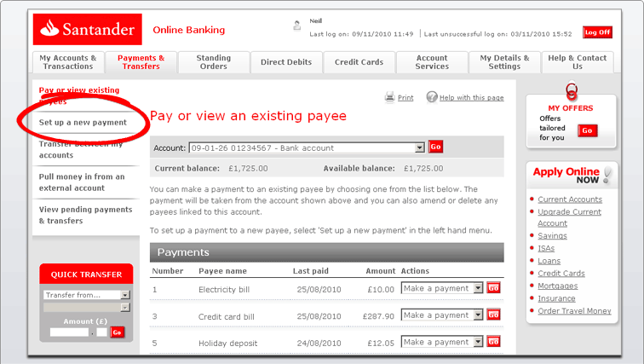Click the Holiday deposit payee name
Image resolution: width=644 pixels, height=364 pixels.
[x=228, y=344]
